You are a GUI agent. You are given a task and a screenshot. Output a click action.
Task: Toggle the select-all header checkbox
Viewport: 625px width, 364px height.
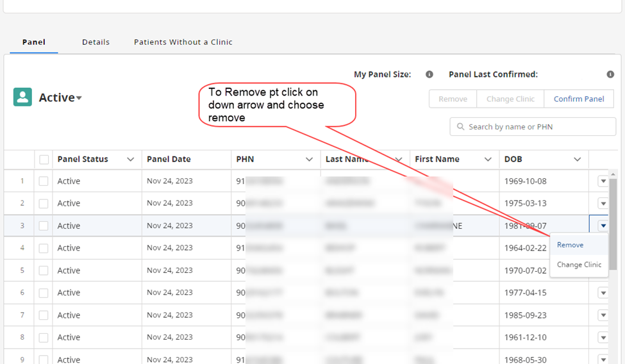pyautogui.click(x=44, y=160)
